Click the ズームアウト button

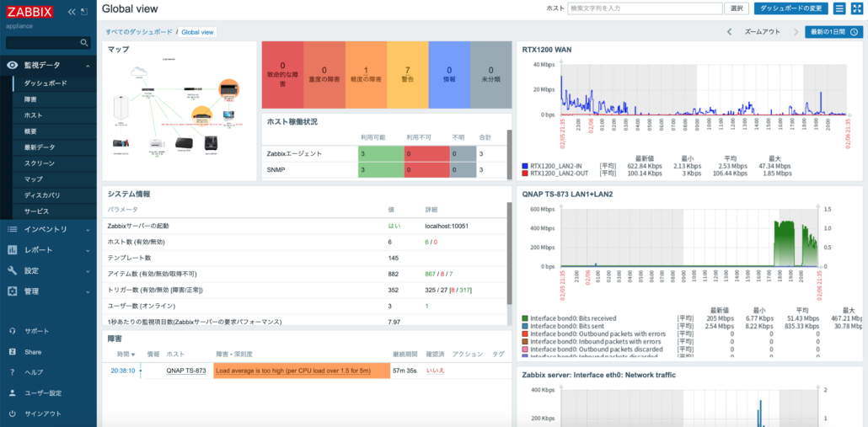pyautogui.click(x=762, y=32)
